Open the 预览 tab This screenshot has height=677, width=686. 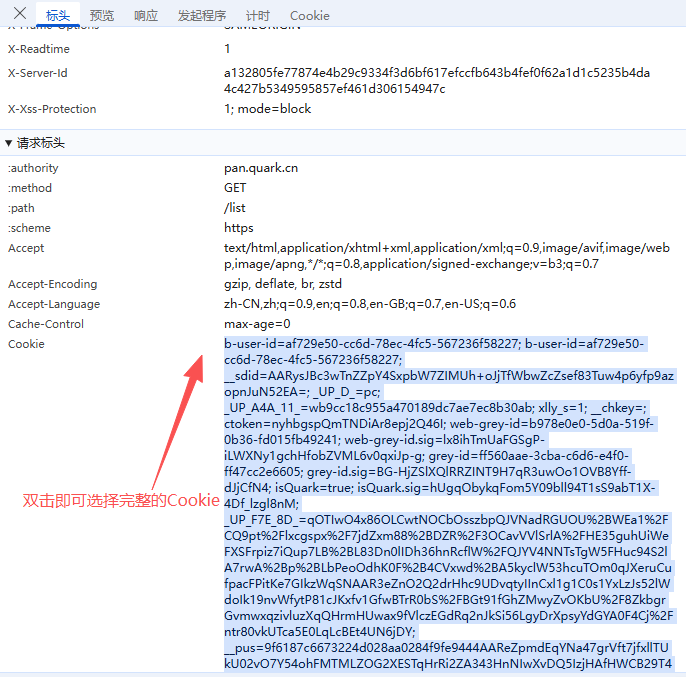[102, 16]
